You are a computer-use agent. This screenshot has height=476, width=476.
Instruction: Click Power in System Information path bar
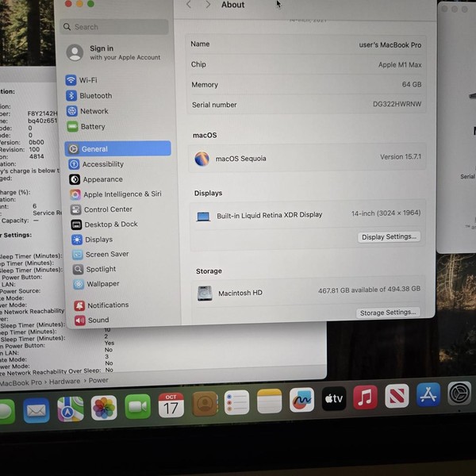[98, 380]
